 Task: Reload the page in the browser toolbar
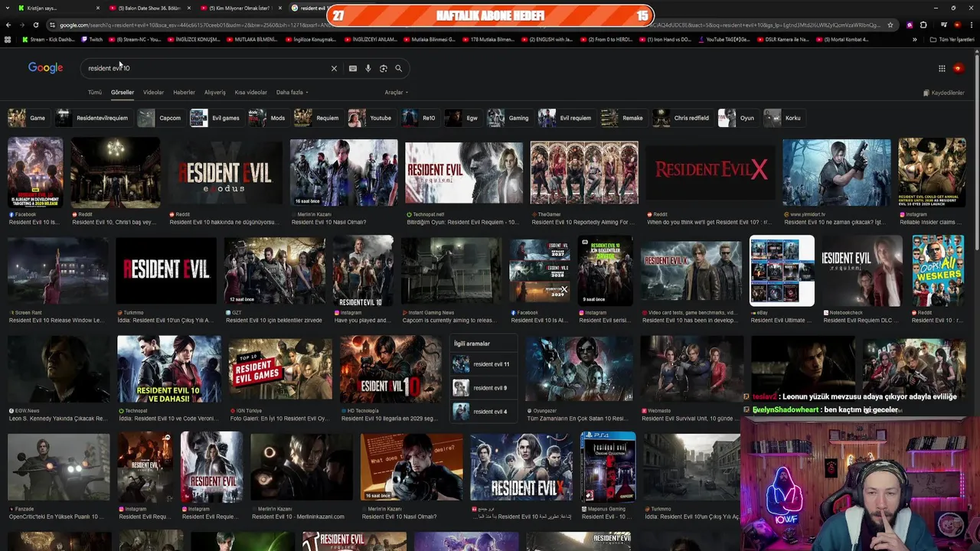[x=35, y=24]
